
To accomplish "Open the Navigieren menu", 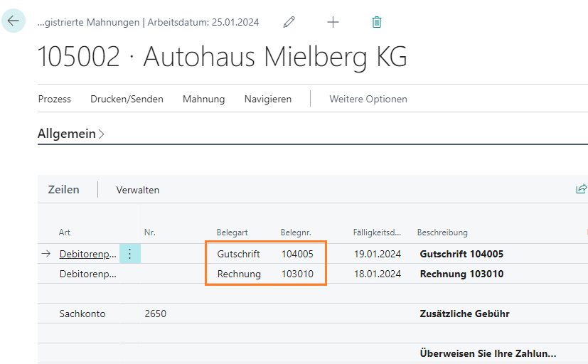I will (x=267, y=99).
